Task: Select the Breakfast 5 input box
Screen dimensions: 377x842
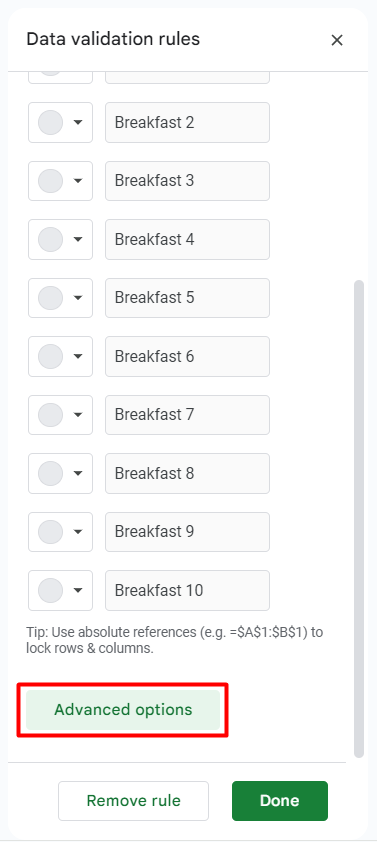Action: [187, 298]
